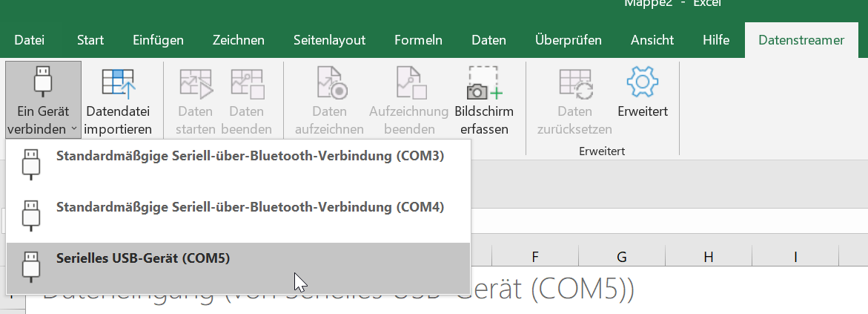This screenshot has width=868, height=314.
Task: Select Bluetooth serial connection COM4
Action: [238, 216]
